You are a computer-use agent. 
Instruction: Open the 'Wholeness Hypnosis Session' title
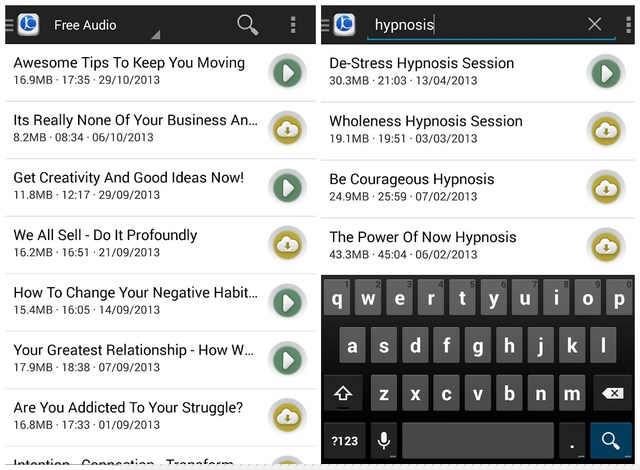click(x=426, y=121)
